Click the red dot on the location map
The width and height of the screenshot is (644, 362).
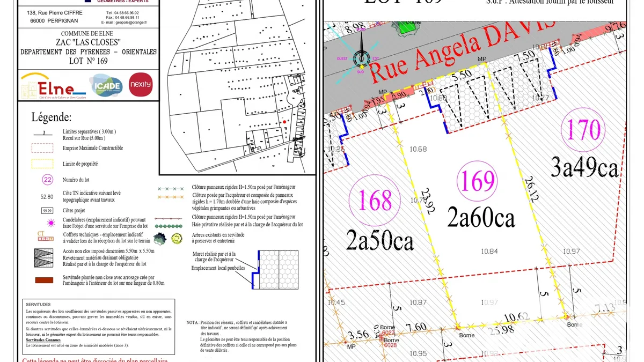(x=285, y=122)
